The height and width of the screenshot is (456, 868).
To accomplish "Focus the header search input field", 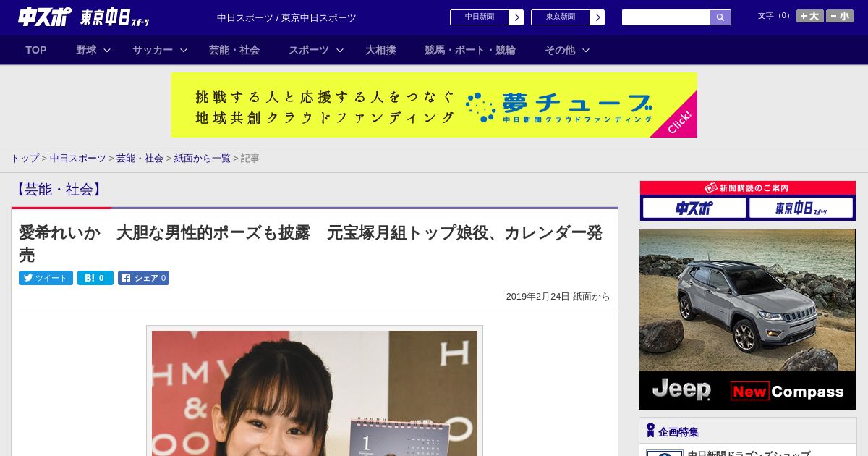I will pyautogui.click(x=666, y=17).
